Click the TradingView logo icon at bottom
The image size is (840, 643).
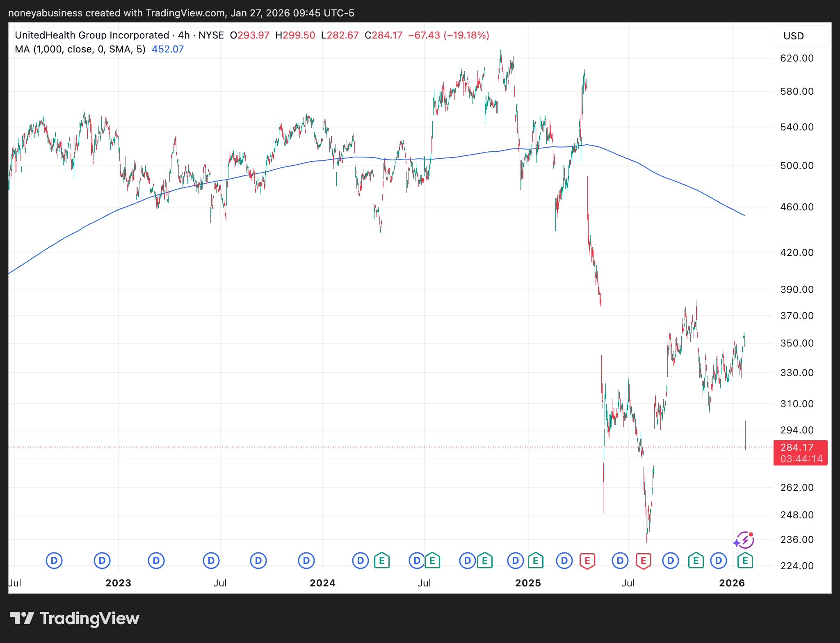22,618
